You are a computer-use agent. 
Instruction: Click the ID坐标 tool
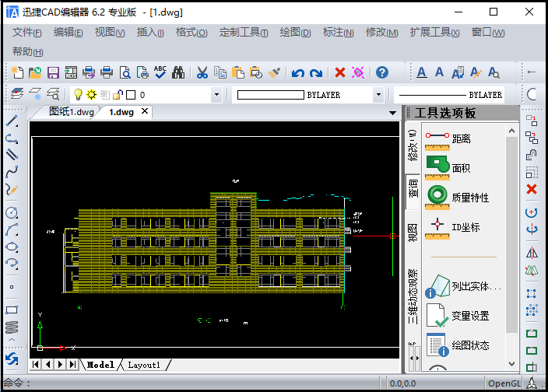[452, 228]
